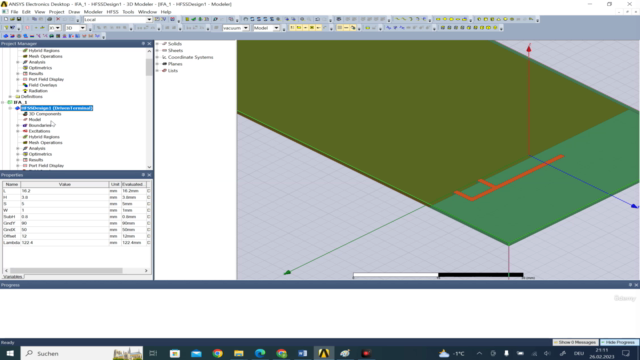This screenshot has width=640, height=360.
Task: Pin the Progress panel
Action: click(630, 285)
